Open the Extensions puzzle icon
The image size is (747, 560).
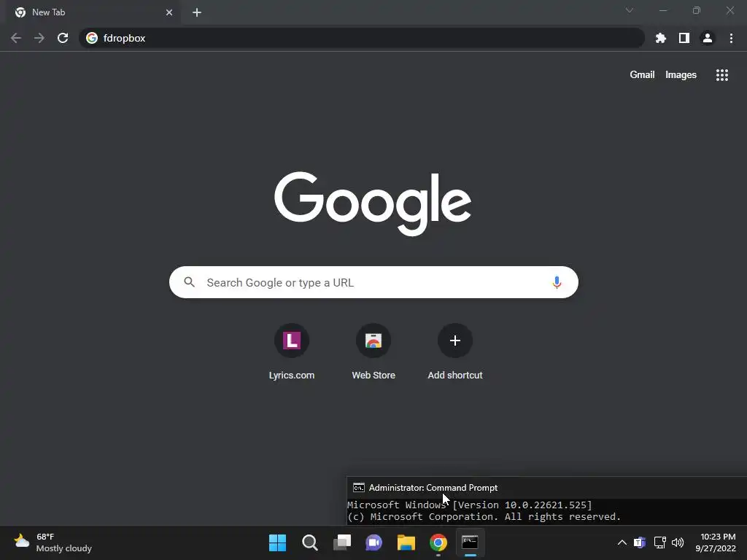click(661, 38)
